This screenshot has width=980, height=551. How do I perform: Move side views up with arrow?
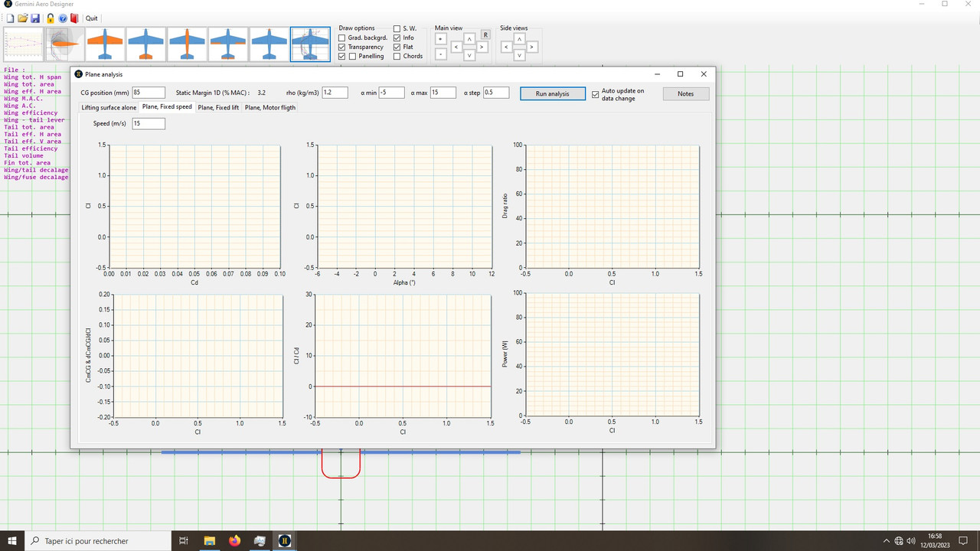point(519,38)
